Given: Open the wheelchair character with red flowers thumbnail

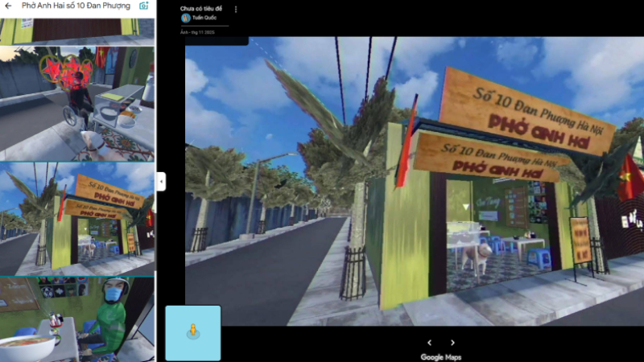Looking at the screenshot, I should 76,102.
